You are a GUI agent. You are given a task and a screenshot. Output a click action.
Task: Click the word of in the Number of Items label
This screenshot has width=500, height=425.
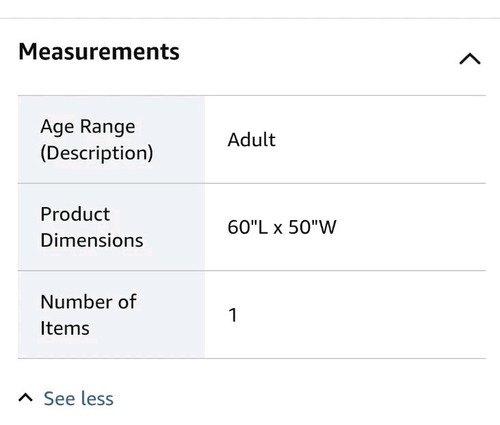click(x=127, y=302)
